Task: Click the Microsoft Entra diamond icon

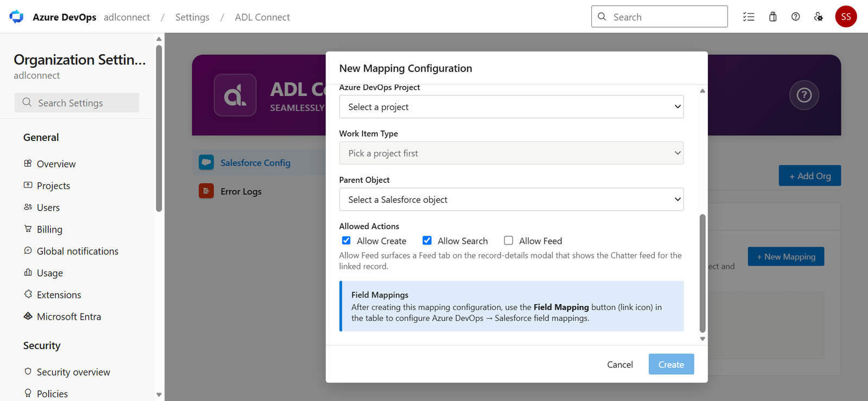Action: pyautogui.click(x=28, y=316)
